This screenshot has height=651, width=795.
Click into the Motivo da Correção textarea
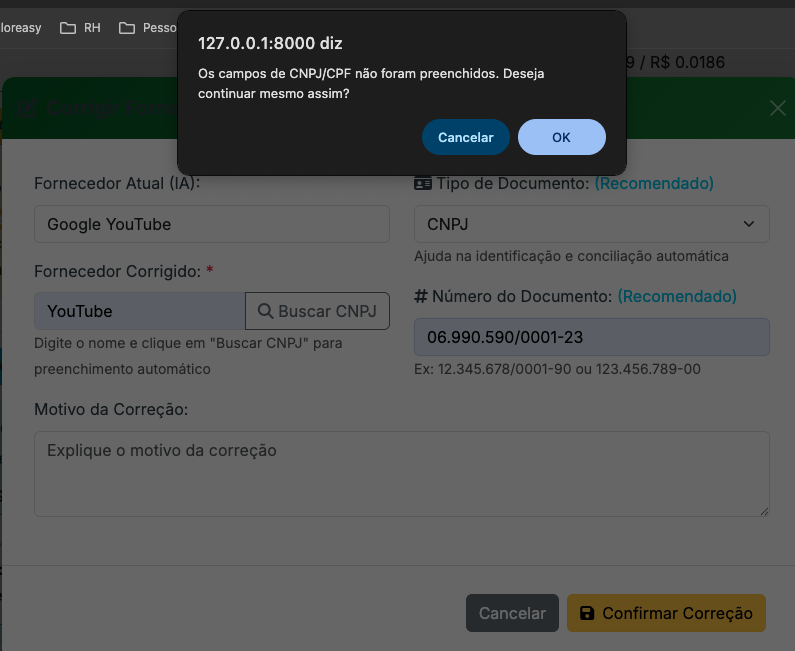[x=401, y=473]
